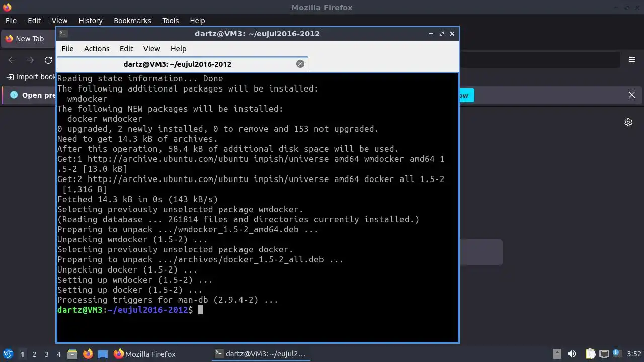
Task: Open the update notifier tray icon
Action: 617,354
